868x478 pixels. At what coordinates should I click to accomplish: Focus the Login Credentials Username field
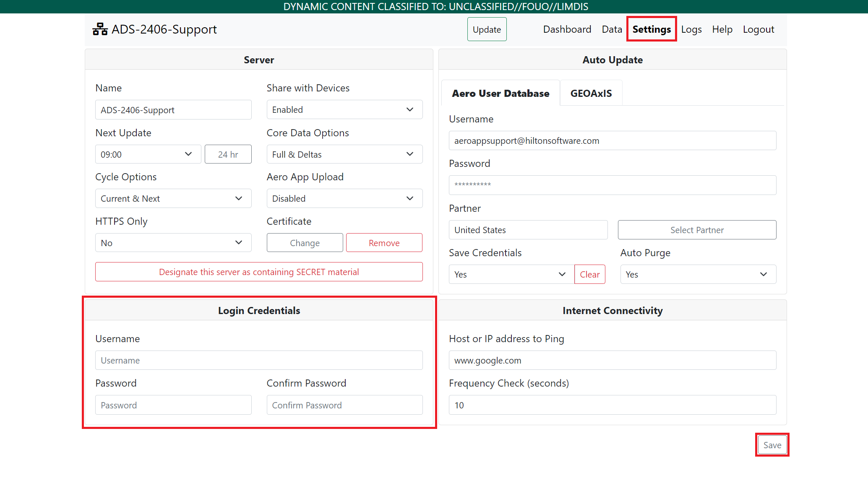click(258, 360)
